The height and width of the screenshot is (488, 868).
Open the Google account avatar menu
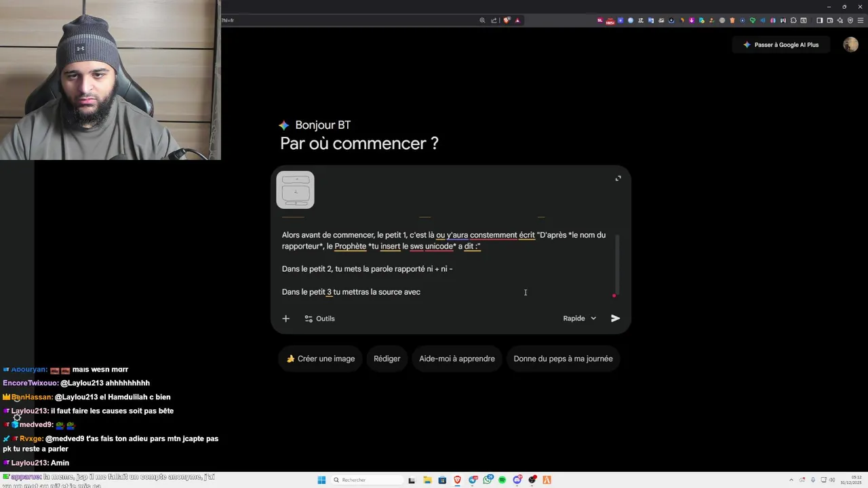click(x=850, y=45)
